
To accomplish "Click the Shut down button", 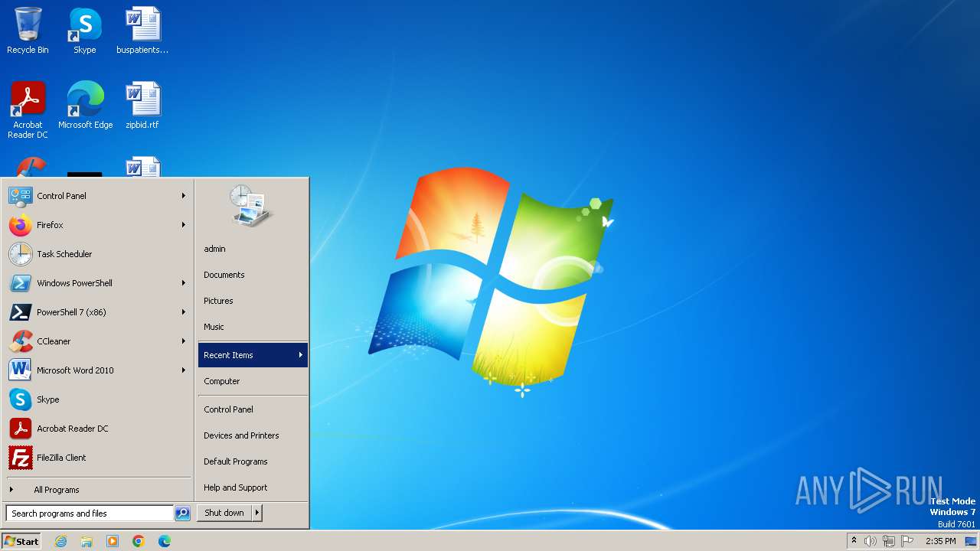I will click(x=224, y=514).
